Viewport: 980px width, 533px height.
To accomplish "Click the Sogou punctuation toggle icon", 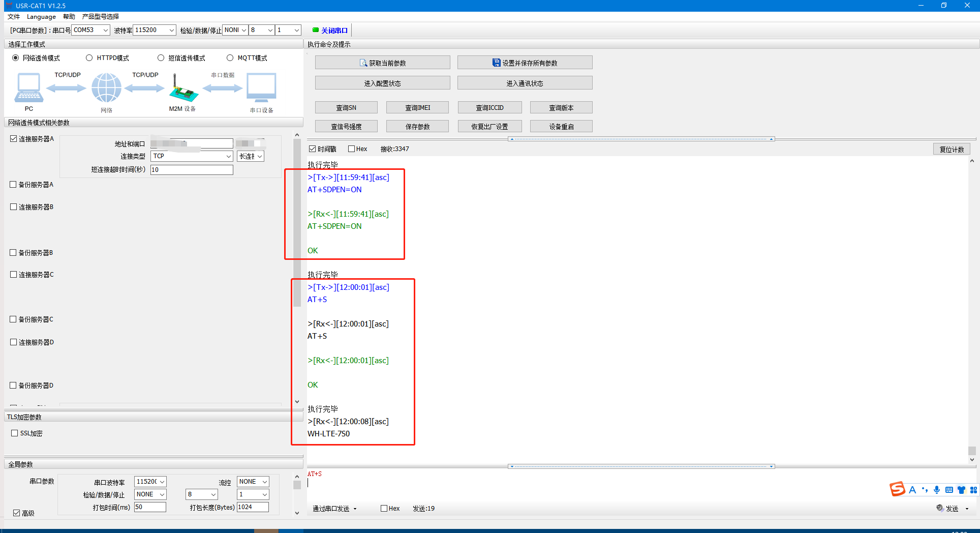I will [x=925, y=490].
